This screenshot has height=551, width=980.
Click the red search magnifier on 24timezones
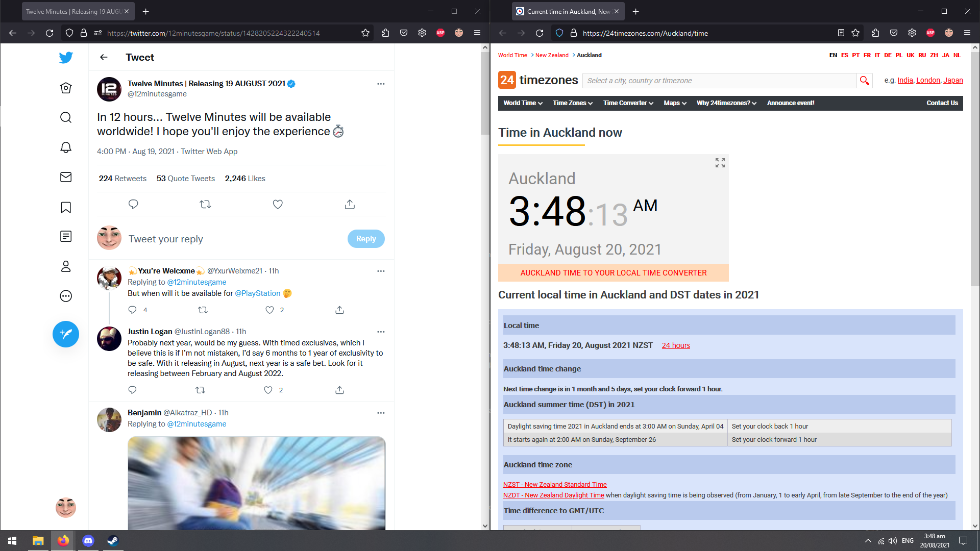pyautogui.click(x=864, y=81)
